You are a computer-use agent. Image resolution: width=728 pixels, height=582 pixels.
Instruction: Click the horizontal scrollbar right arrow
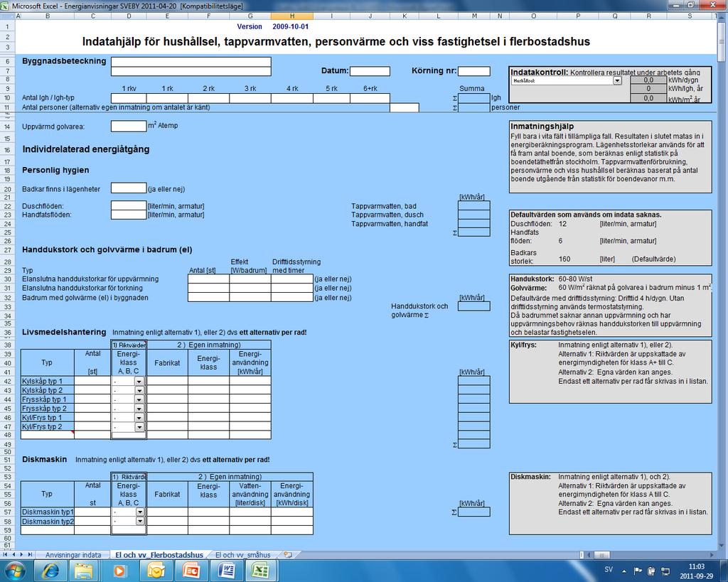pos(712,554)
